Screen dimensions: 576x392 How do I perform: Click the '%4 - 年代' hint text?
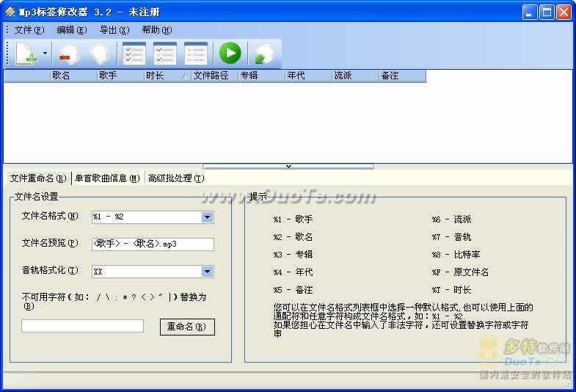pos(293,272)
